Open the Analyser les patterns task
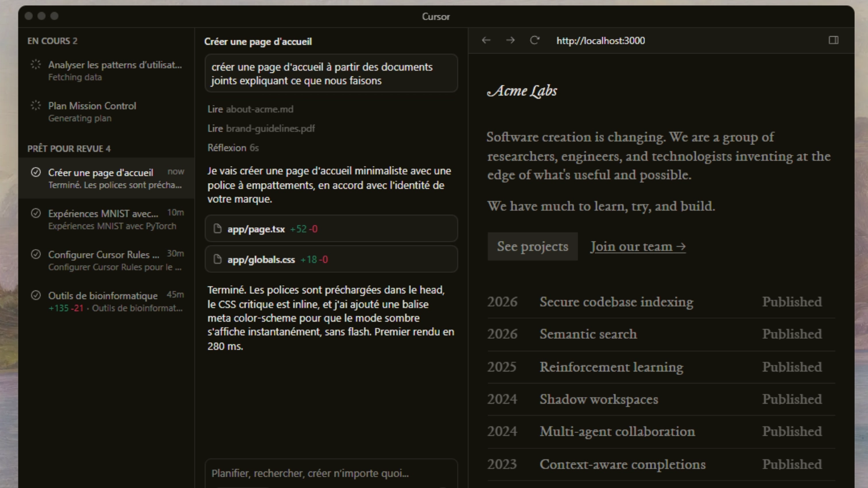The width and height of the screenshot is (868, 488). point(106,71)
